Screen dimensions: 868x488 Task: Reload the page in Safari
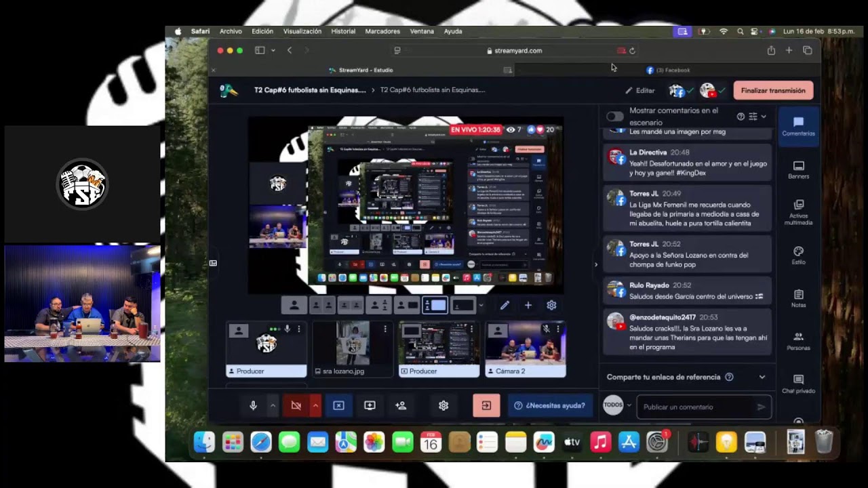click(632, 51)
